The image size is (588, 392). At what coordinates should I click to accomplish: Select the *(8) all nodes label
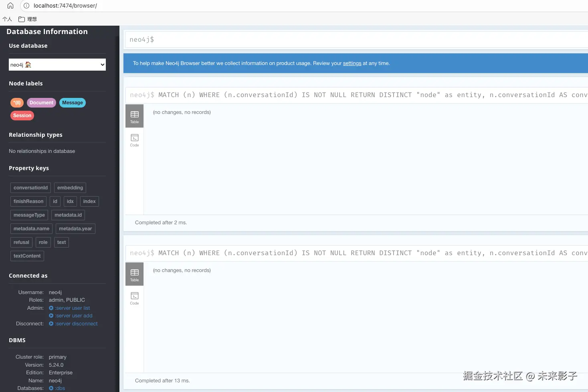[x=17, y=103]
